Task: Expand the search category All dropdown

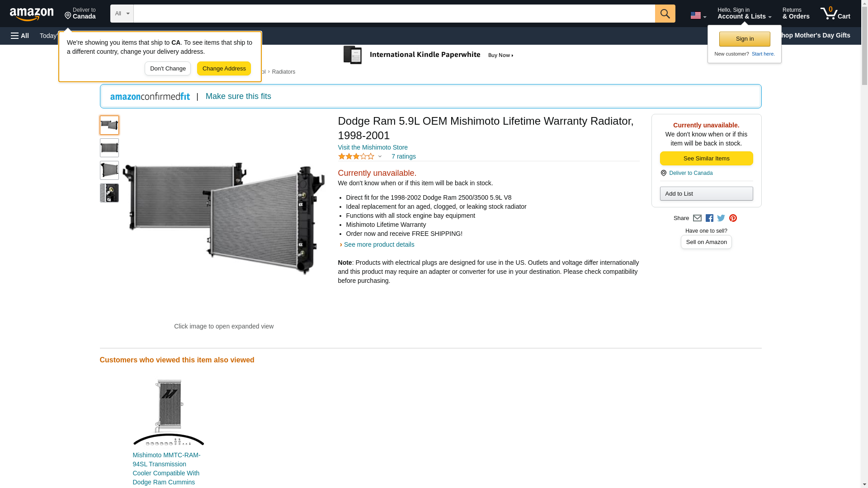Action: (x=122, y=14)
